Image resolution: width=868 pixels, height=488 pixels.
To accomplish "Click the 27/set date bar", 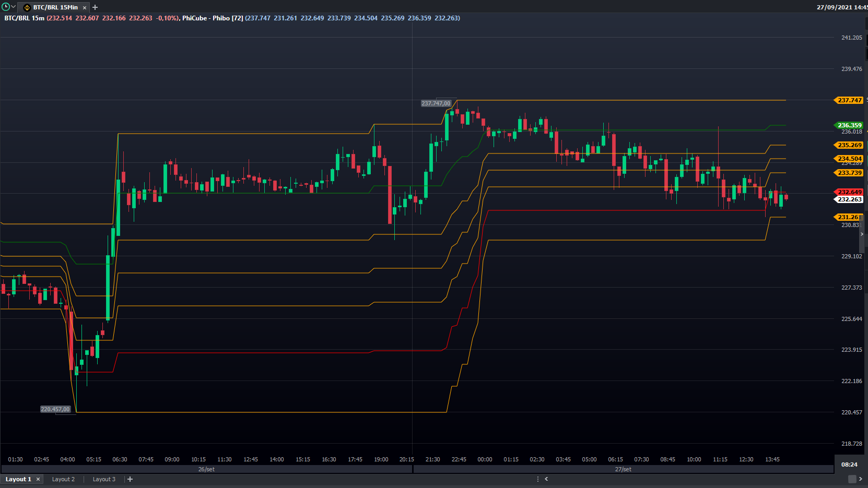I will [623, 469].
